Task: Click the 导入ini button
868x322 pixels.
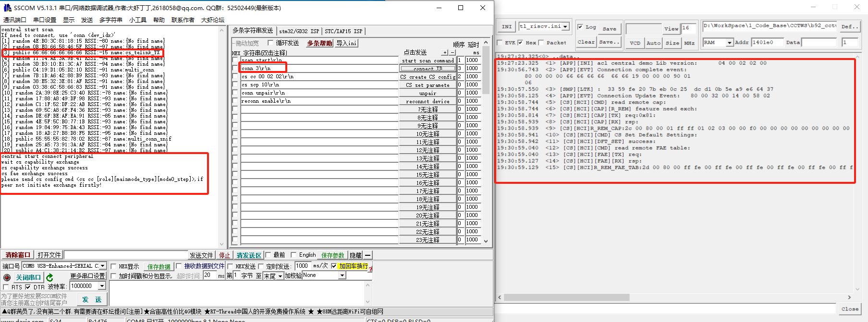Action: (346, 43)
